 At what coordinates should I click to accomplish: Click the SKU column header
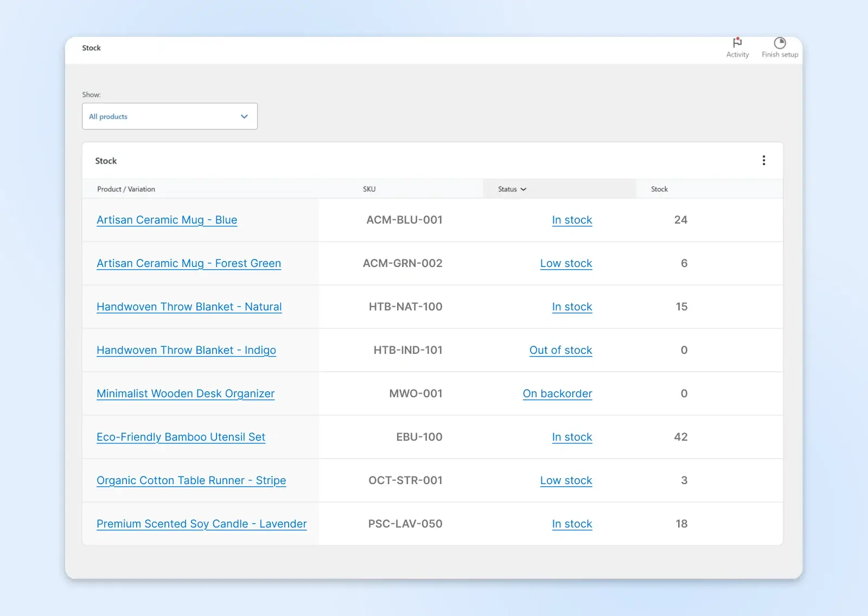click(x=369, y=189)
